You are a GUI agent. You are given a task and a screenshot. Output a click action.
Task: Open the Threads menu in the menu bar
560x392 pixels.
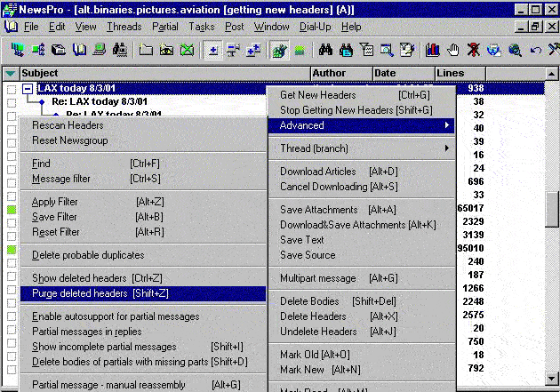[124, 27]
